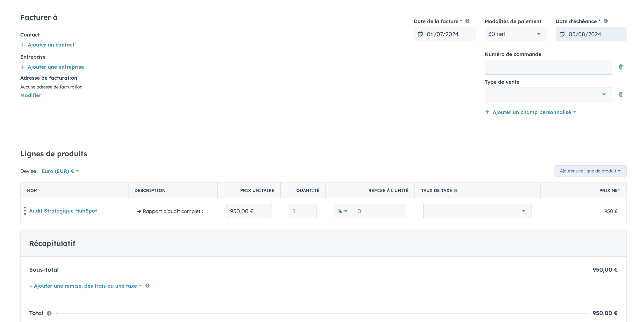644x322 pixels.
Task: Click description text Rapport d'audit complet
Action: pyautogui.click(x=172, y=211)
